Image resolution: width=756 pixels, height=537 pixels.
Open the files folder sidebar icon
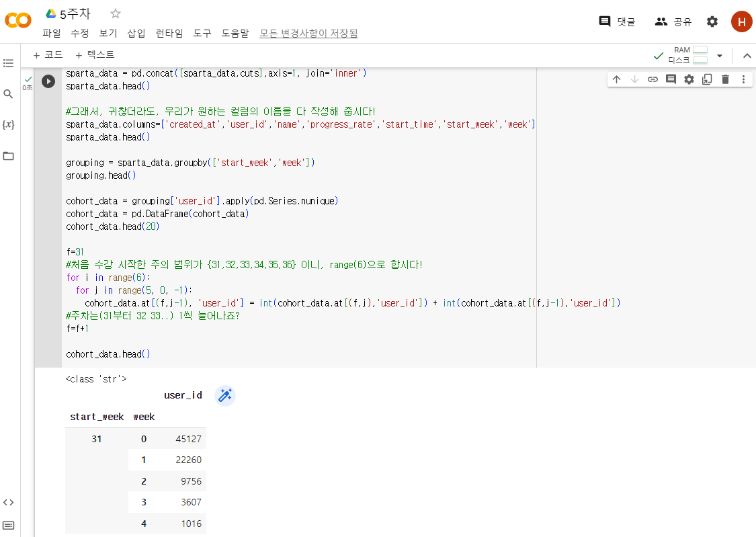8,156
